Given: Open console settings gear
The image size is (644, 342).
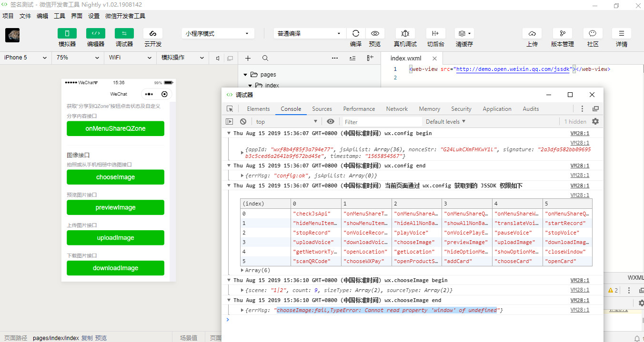Looking at the screenshot, I should click(x=595, y=122).
